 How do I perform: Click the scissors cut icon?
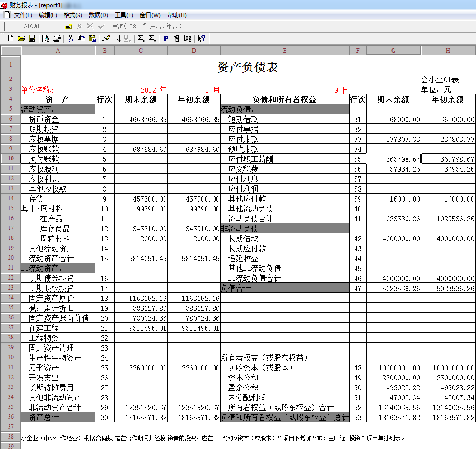click(x=70, y=38)
